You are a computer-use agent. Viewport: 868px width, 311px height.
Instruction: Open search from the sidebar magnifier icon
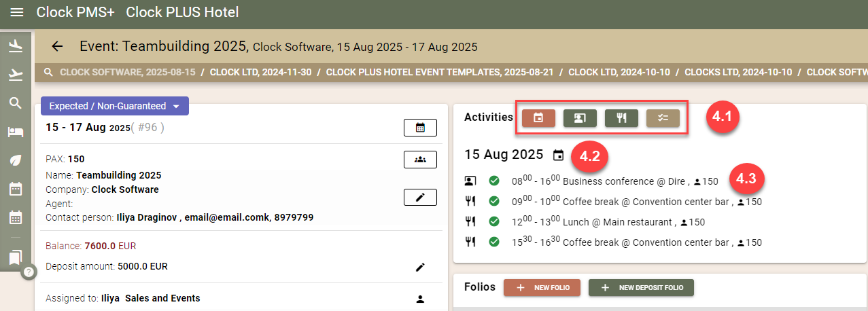pos(15,103)
